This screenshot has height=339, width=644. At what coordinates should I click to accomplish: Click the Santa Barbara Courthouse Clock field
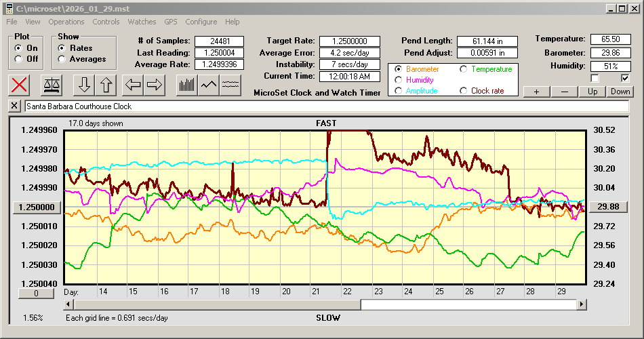pos(325,106)
